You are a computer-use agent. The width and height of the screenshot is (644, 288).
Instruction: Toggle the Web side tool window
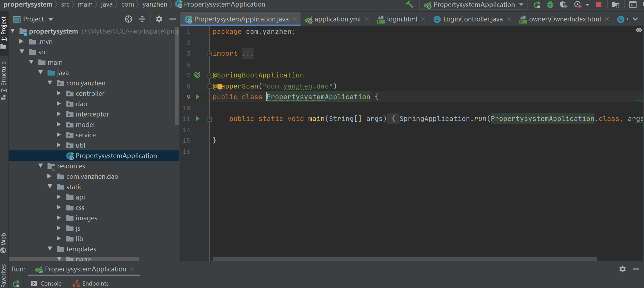point(3,243)
